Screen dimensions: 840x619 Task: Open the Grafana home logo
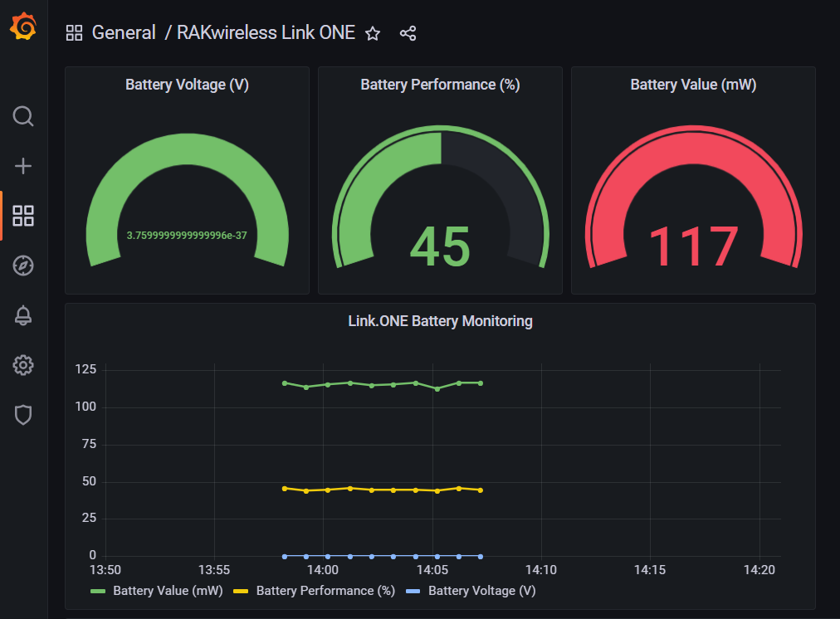[23, 27]
